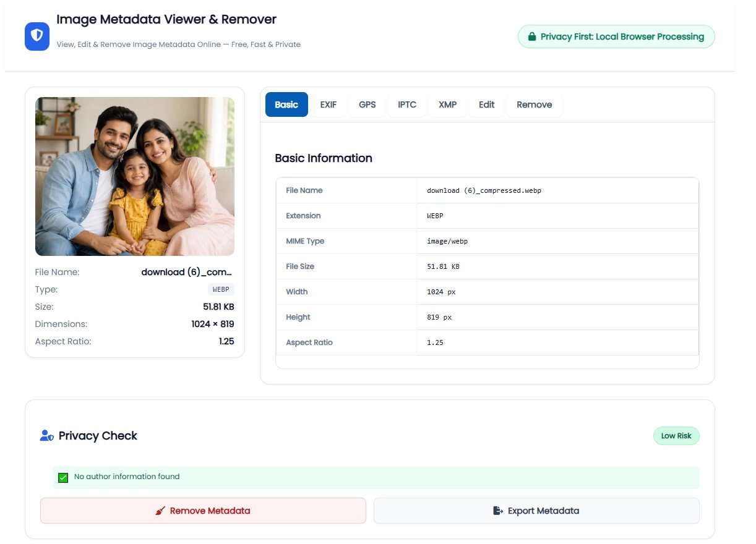Click the Height row label
Viewport: 756px width, 544px height.
pyautogui.click(x=298, y=317)
